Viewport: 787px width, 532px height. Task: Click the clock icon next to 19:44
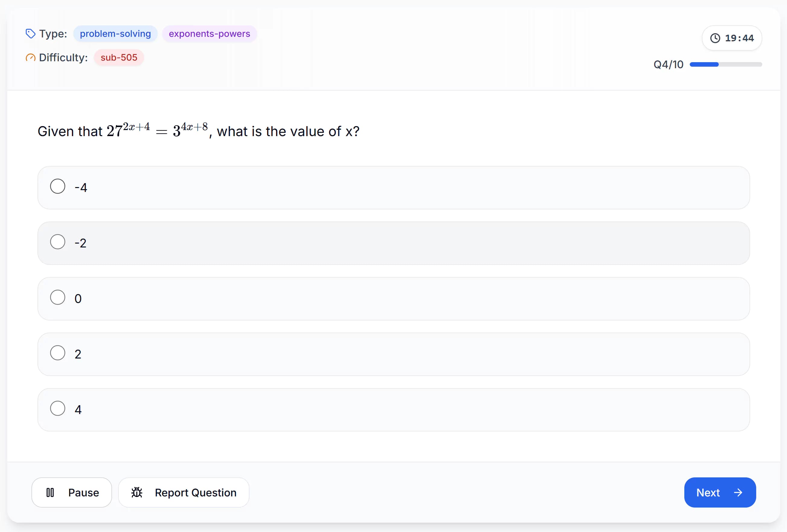point(715,38)
